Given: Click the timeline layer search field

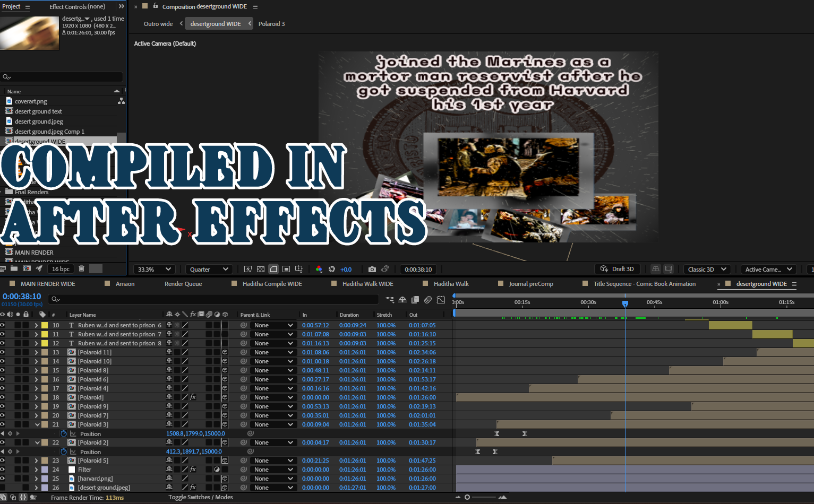Looking at the screenshot, I should 212,299.
